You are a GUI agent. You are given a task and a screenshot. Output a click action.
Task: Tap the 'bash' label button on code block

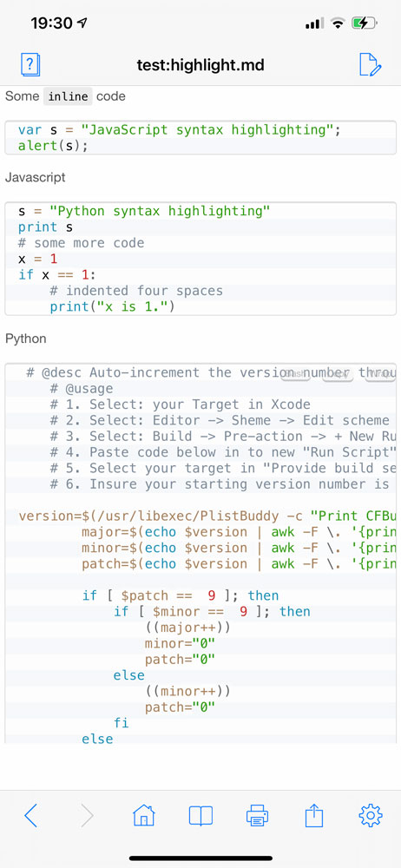coord(295,374)
